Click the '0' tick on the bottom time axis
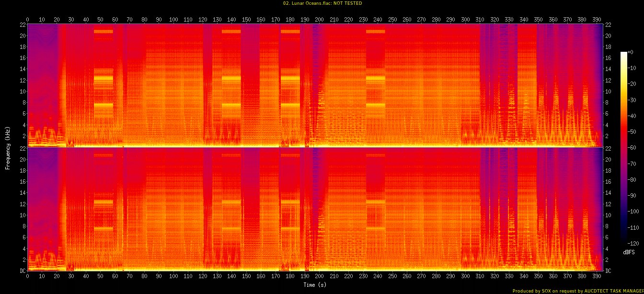Image resolution: width=644 pixels, height=294 pixels. click(28, 277)
